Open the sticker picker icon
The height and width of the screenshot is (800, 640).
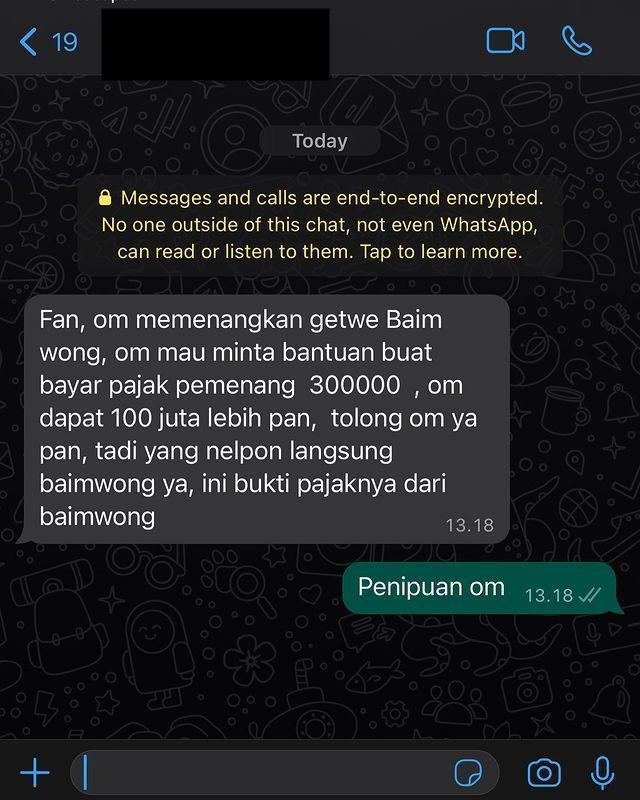468,772
